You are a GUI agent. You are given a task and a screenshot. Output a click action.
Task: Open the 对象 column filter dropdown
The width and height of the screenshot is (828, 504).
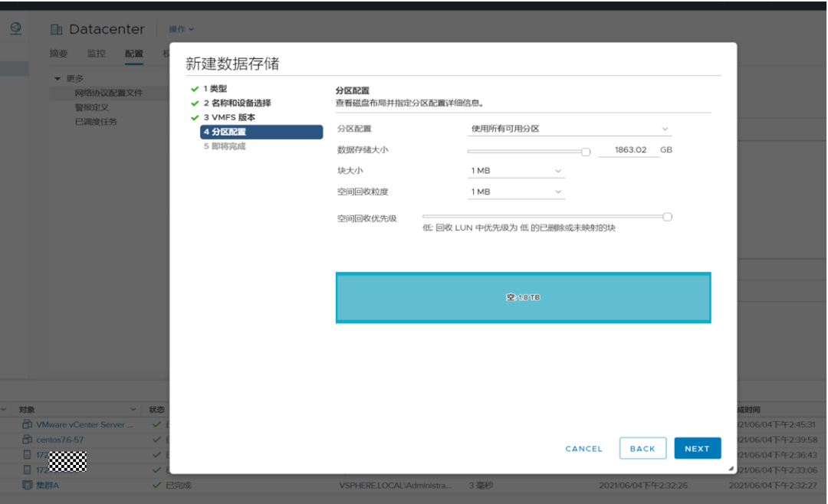[x=133, y=410]
